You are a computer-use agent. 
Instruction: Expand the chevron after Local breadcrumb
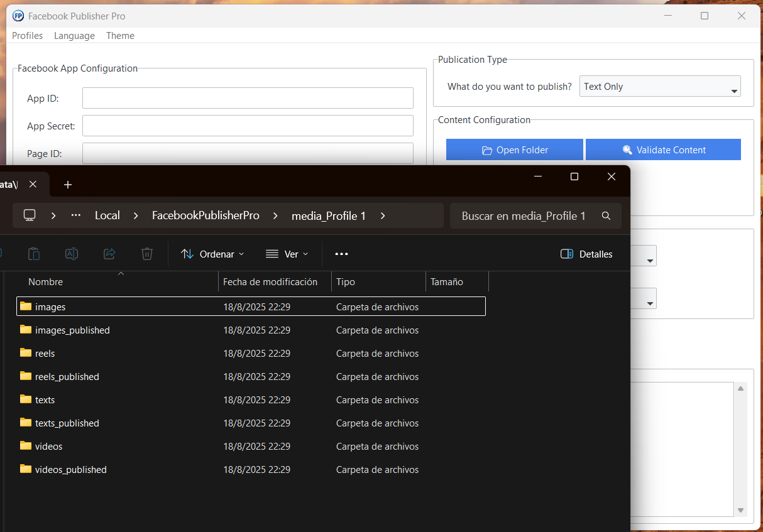coord(136,215)
